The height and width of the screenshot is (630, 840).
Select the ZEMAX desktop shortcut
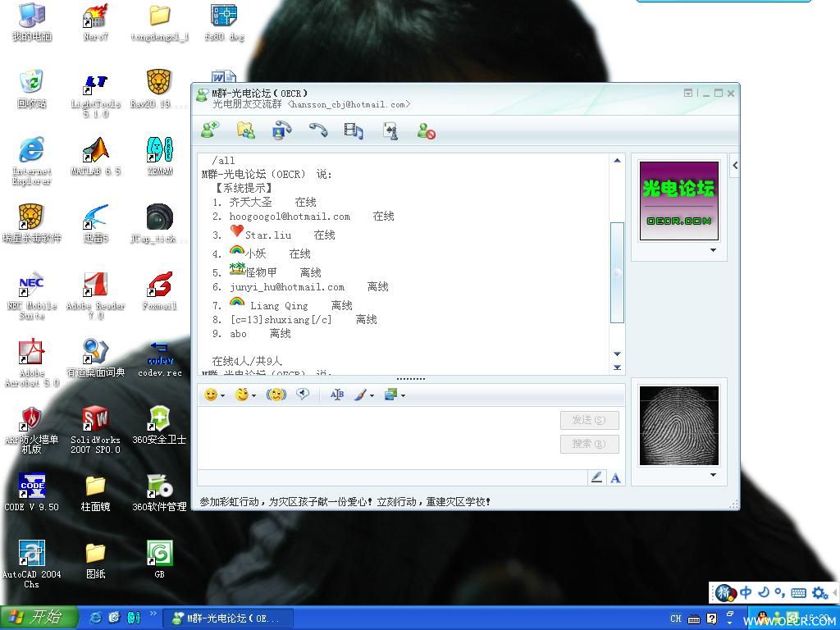[160, 157]
